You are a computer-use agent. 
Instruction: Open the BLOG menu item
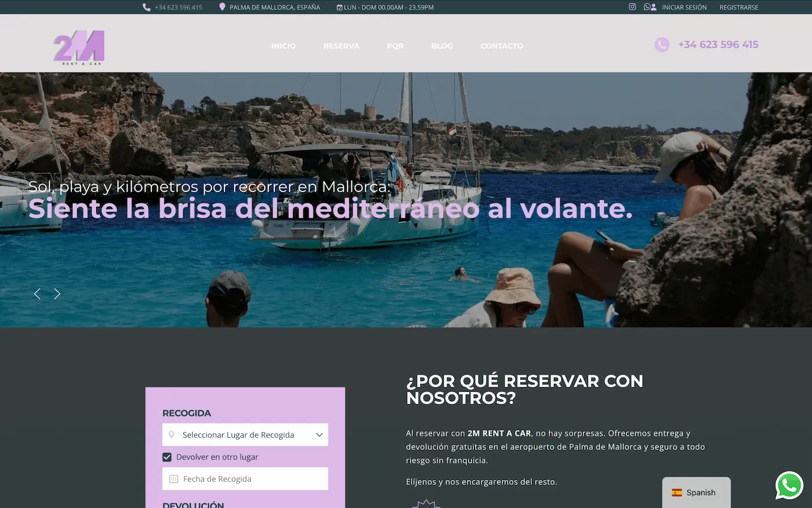pyautogui.click(x=442, y=46)
